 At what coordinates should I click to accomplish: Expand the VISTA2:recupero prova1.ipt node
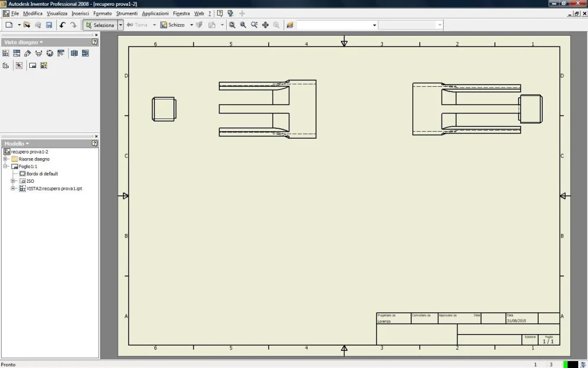click(x=13, y=189)
